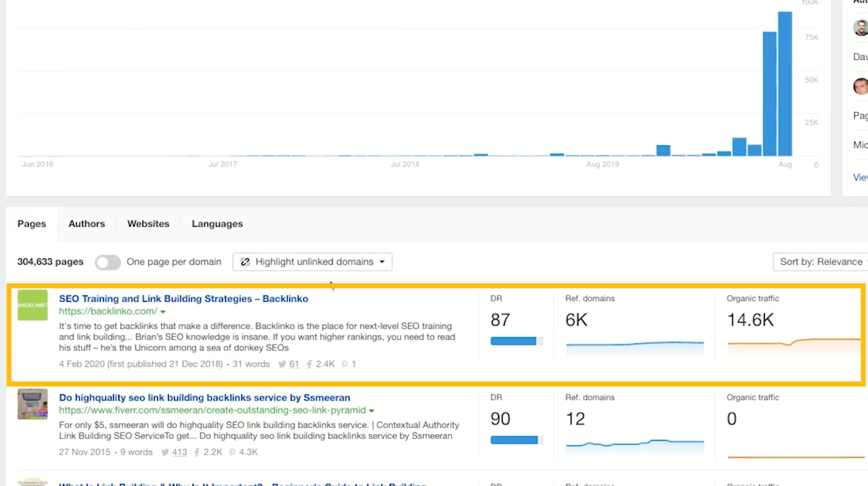The width and height of the screenshot is (868, 486).
Task: Click the Twitter icon beside 413 shares
Action: [x=165, y=452]
